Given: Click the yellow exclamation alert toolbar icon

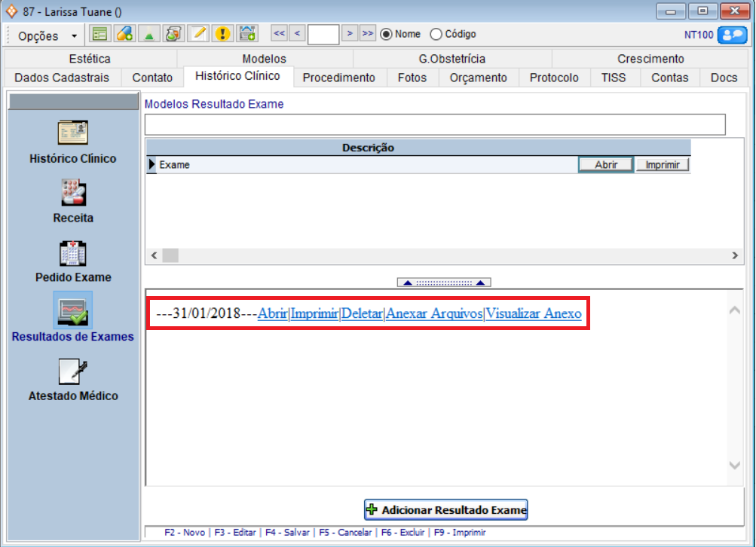Looking at the screenshot, I should pyautogui.click(x=222, y=34).
